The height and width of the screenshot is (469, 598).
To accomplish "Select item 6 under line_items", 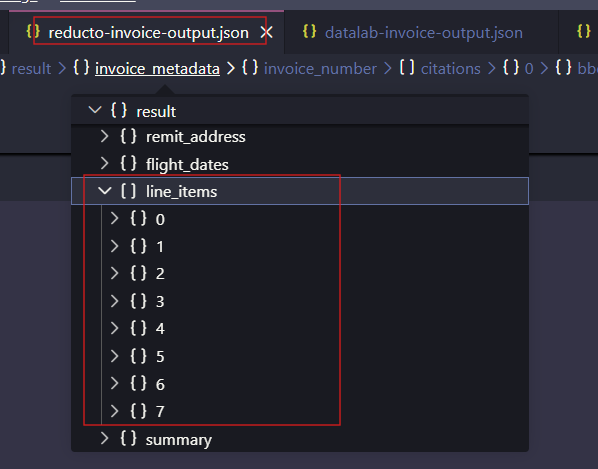I will (x=160, y=384).
